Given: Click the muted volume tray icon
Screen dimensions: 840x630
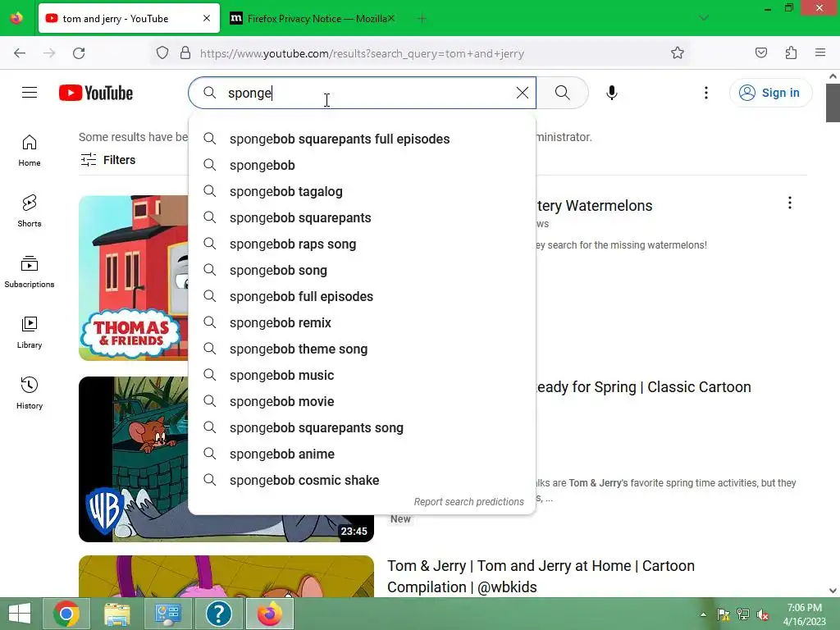Looking at the screenshot, I should coord(763,614).
